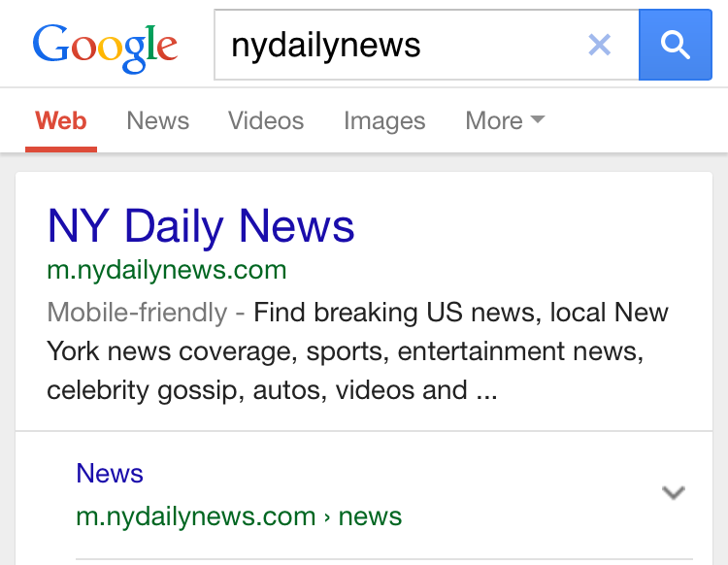Expand the News sitelink with the chevron
728x565 pixels.
click(x=674, y=492)
